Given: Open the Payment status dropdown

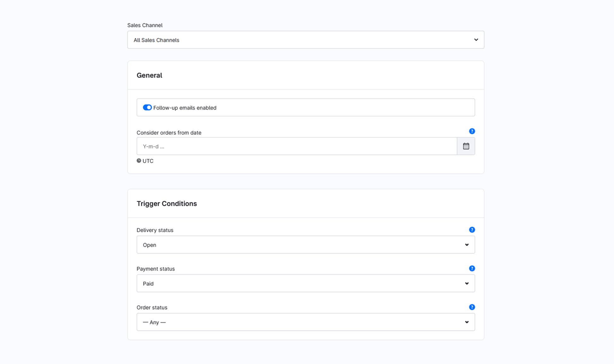Looking at the screenshot, I should tap(306, 283).
